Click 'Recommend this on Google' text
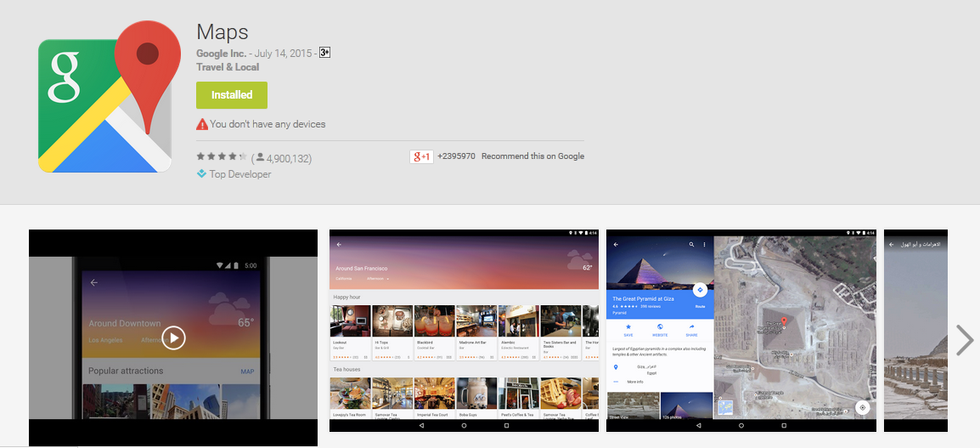The height and width of the screenshot is (448, 980). tap(532, 156)
